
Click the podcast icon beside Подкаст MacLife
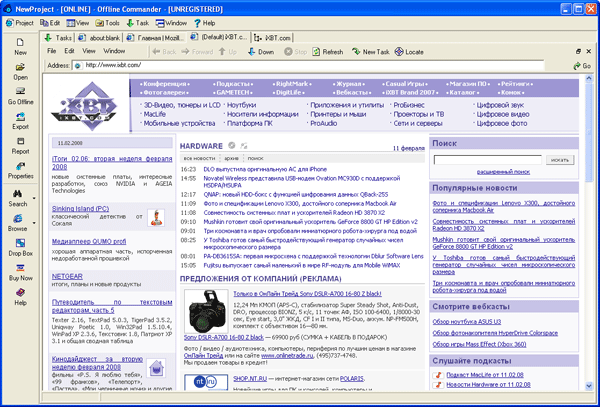click(439, 375)
